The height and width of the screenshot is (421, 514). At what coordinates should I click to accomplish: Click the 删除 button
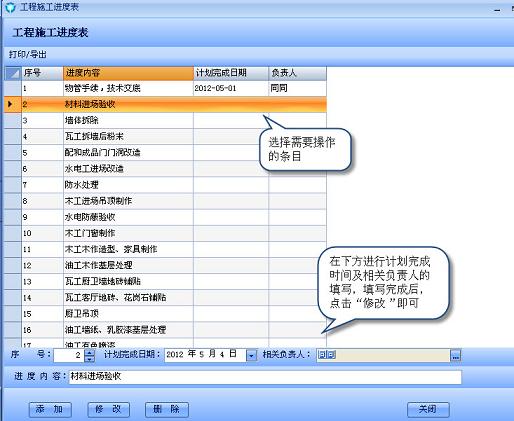point(167,409)
